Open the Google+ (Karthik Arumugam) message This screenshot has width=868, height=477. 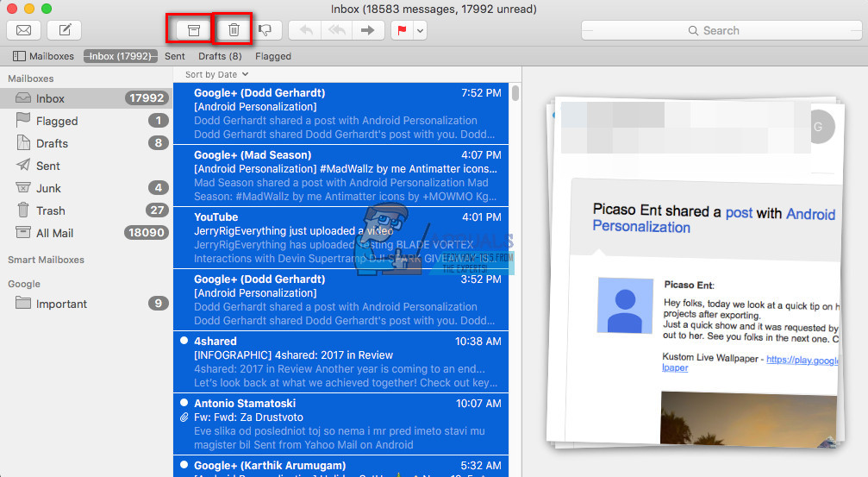[341, 467]
